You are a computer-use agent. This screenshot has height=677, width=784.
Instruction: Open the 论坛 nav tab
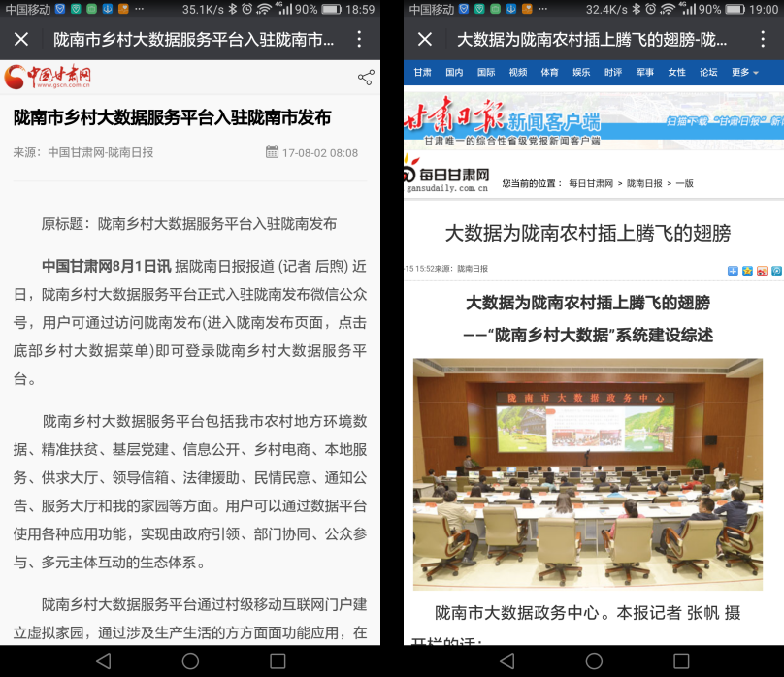tap(708, 73)
